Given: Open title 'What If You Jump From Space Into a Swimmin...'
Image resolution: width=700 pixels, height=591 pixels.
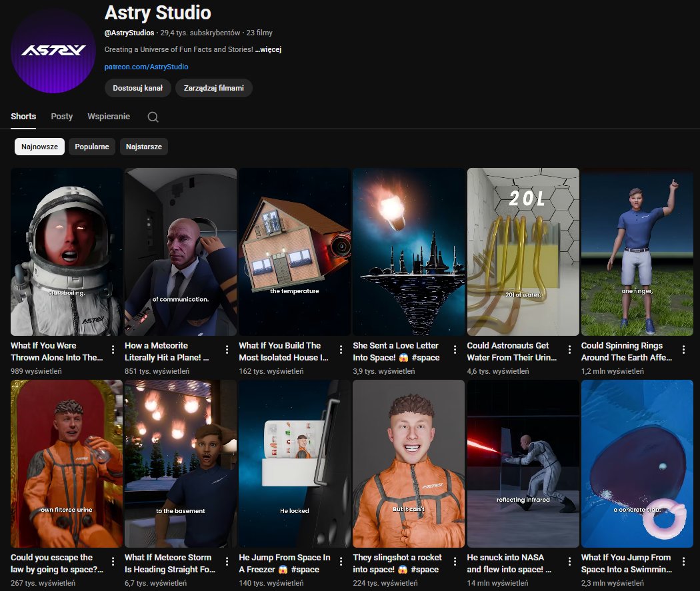Looking at the screenshot, I should point(626,563).
